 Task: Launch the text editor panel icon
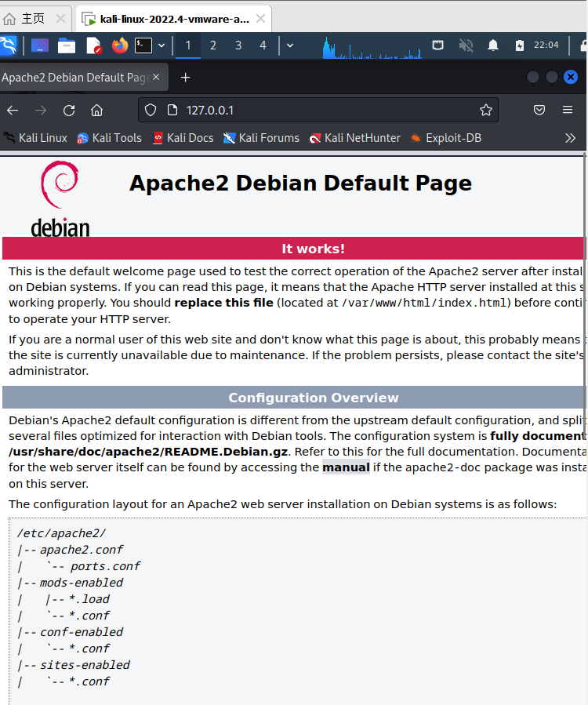[93, 45]
